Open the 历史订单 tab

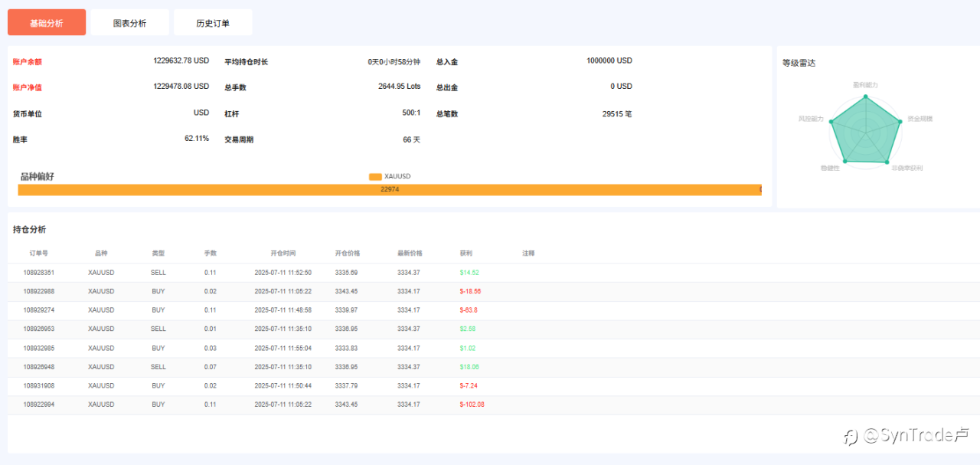pyautogui.click(x=213, y=23)
